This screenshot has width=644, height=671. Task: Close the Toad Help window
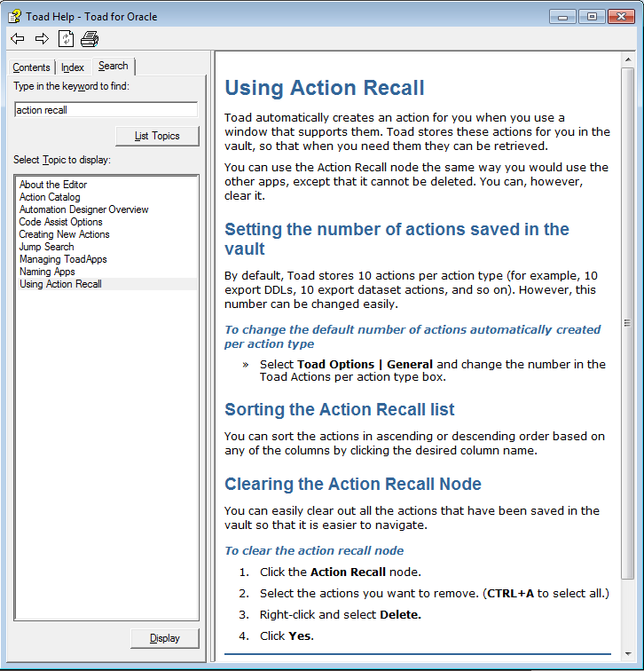pyautogui.click(x=621, y=17)
